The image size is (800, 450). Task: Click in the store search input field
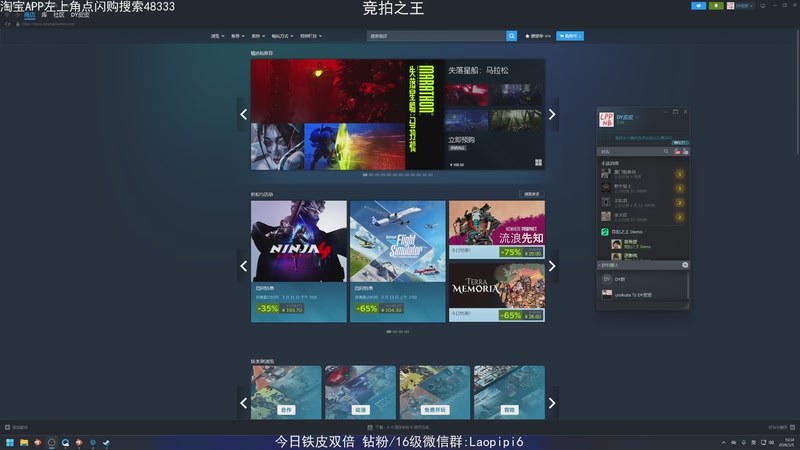(x=436, y=36)
